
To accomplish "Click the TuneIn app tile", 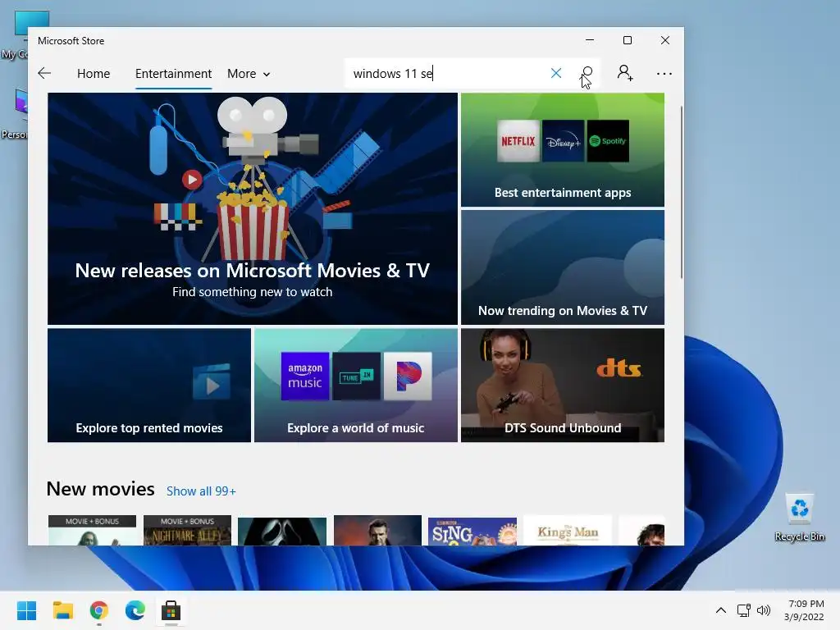I will click(356, 376).
